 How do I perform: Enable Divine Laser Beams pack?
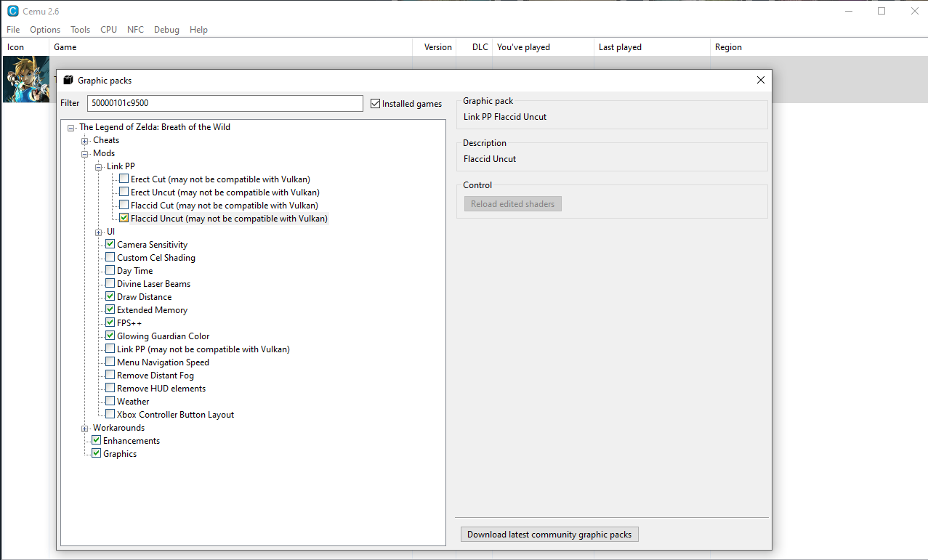click(x=110, y=283)
